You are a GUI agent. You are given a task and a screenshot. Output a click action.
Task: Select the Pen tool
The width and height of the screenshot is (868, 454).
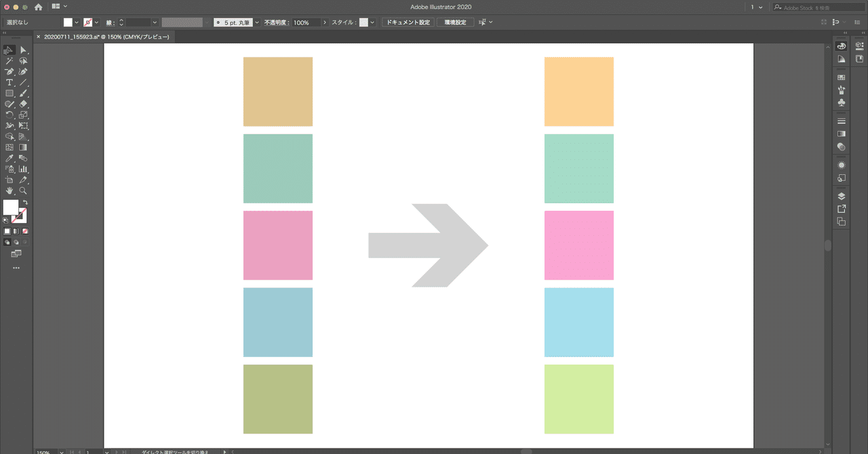click(9, 71)
